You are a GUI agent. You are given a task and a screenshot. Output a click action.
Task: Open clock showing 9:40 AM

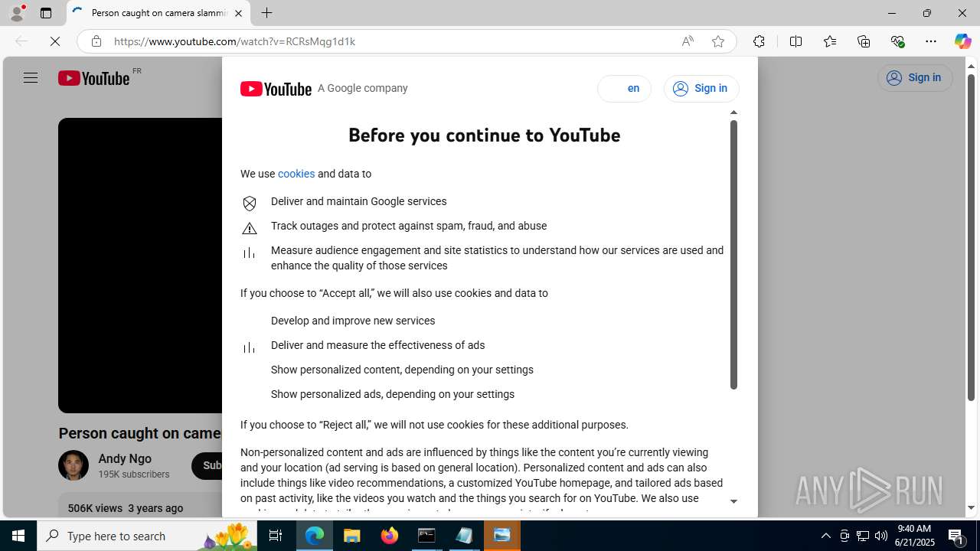click(914, 536)
